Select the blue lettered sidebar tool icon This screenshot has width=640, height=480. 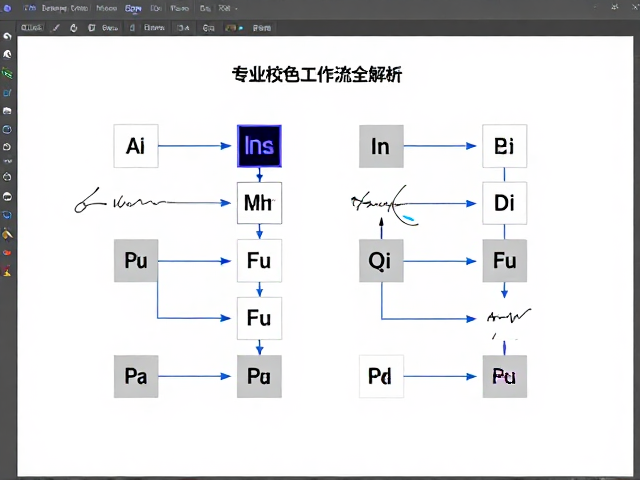[x=7, y=93]
